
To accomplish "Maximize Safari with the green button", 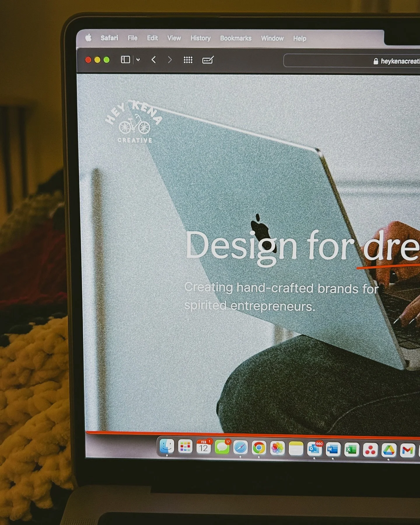I will coord(107,60).
